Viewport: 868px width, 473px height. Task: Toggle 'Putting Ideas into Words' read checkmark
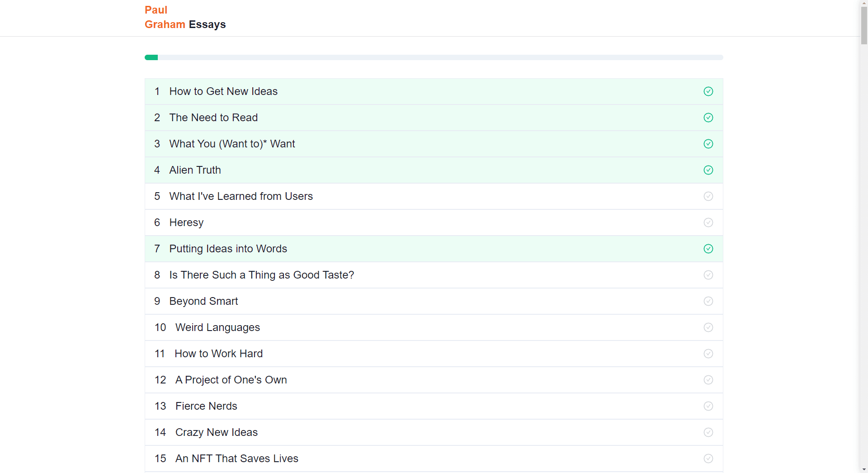point(708,249)
